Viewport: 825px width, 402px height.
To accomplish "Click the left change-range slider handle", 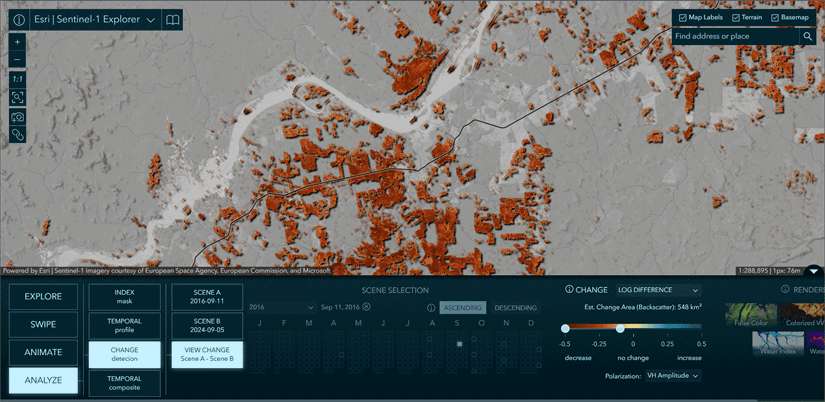I will [x=565, y=328].
